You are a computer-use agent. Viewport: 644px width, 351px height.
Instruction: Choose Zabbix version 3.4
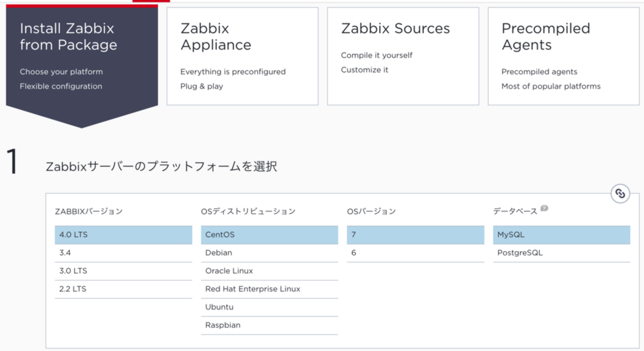click(123, 253)
